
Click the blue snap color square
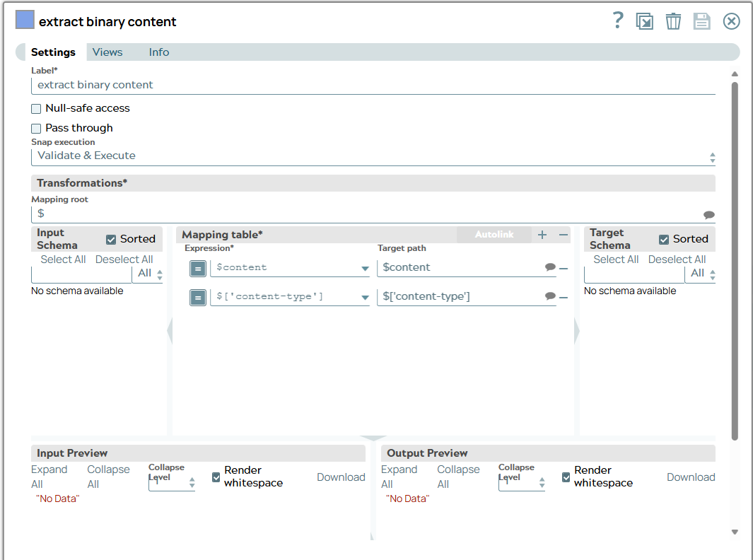coord(25,21)
